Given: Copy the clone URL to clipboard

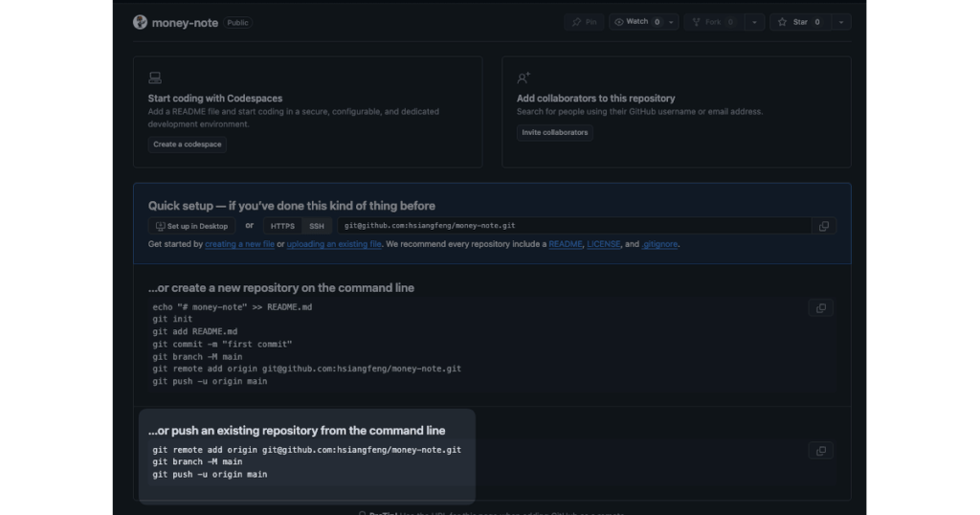Looking at the screenshot, I should 824,226.
